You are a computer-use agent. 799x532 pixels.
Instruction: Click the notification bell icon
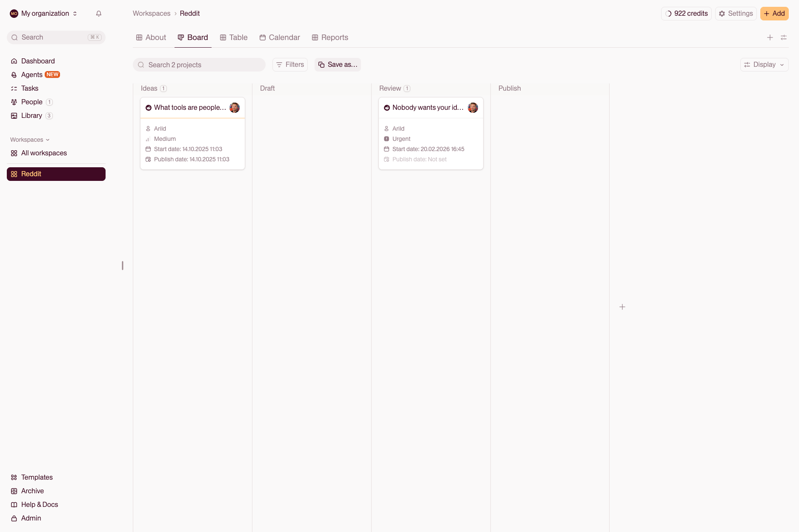tap(99, 13)
